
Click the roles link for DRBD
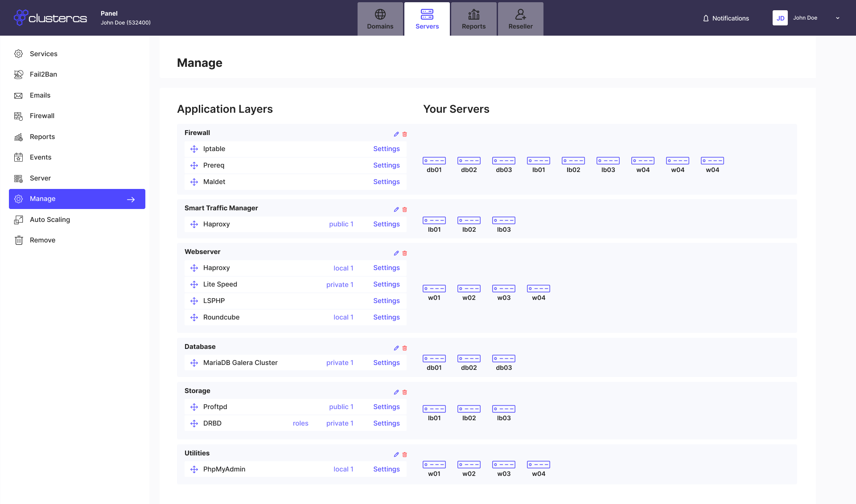tap(300, 423)
